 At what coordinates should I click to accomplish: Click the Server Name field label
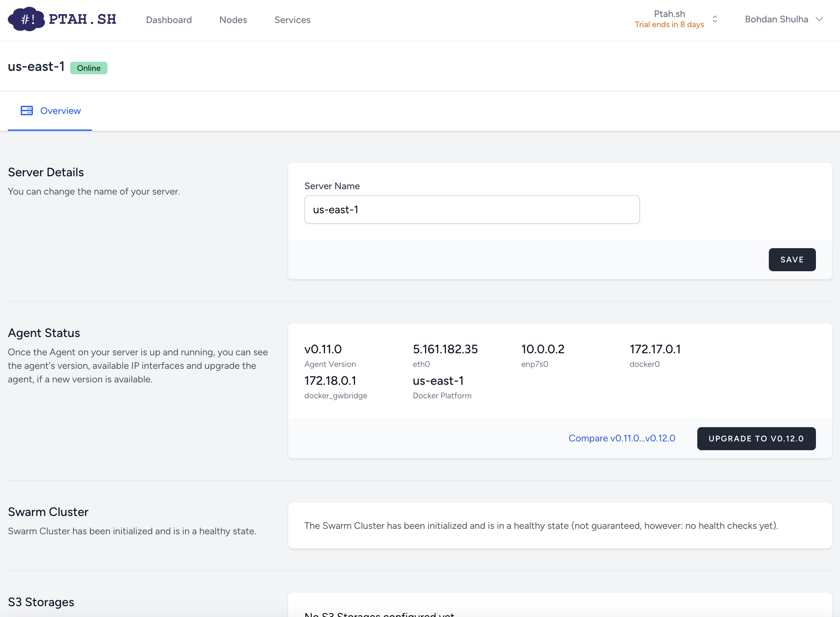(332, 186)
